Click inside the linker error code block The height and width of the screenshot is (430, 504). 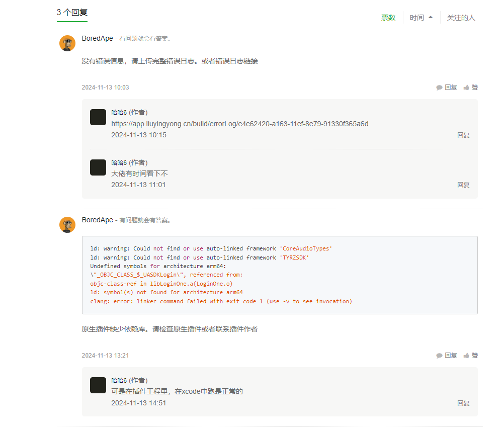tap(279, 275)
